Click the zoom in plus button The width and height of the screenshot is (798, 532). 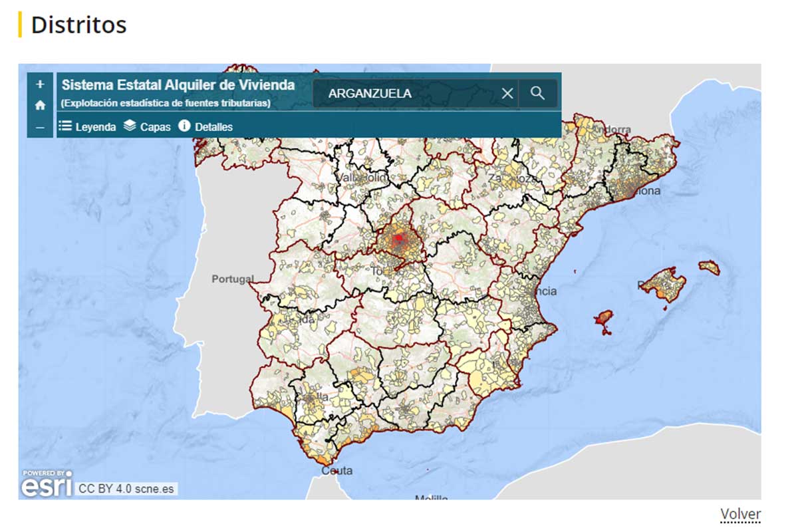[40, 84]
